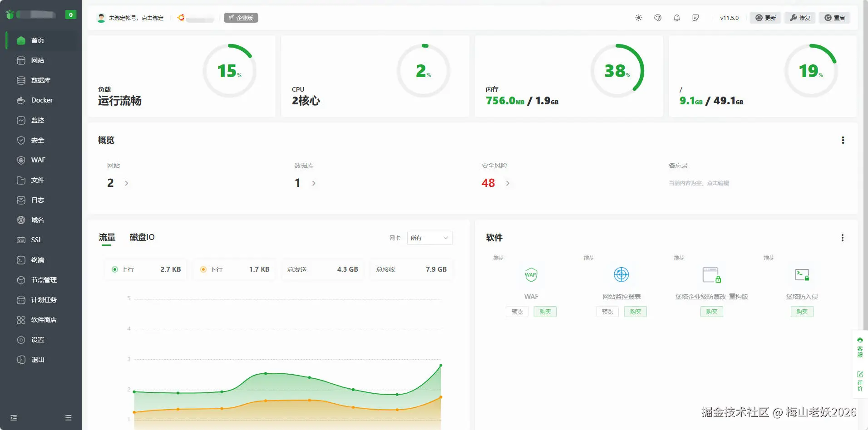Click the 重启 button
Screen dimensions: 868x430
click(x=834, y=18)
